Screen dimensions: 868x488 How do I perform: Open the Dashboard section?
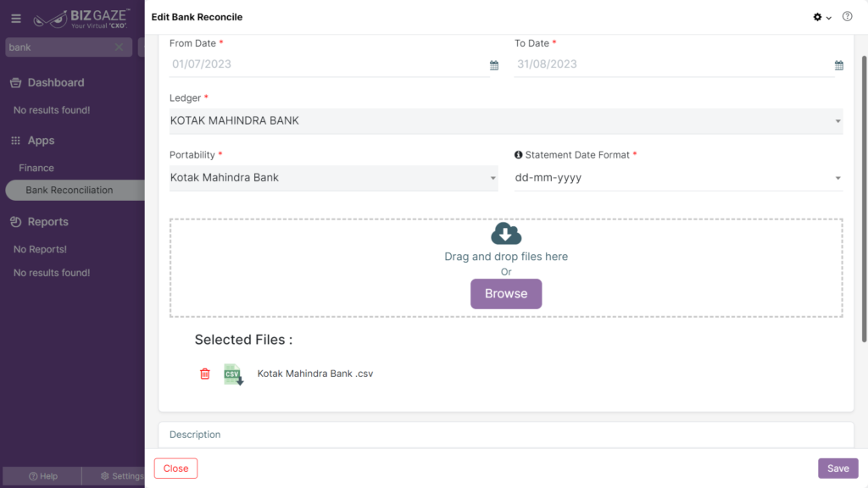coord(56,82)
